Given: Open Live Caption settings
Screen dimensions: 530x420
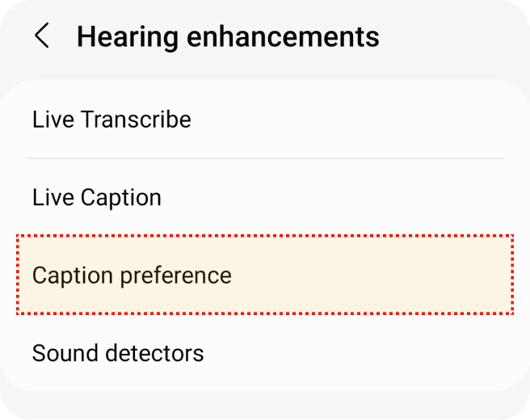Looking at the screenshot, I should [264, 197].
